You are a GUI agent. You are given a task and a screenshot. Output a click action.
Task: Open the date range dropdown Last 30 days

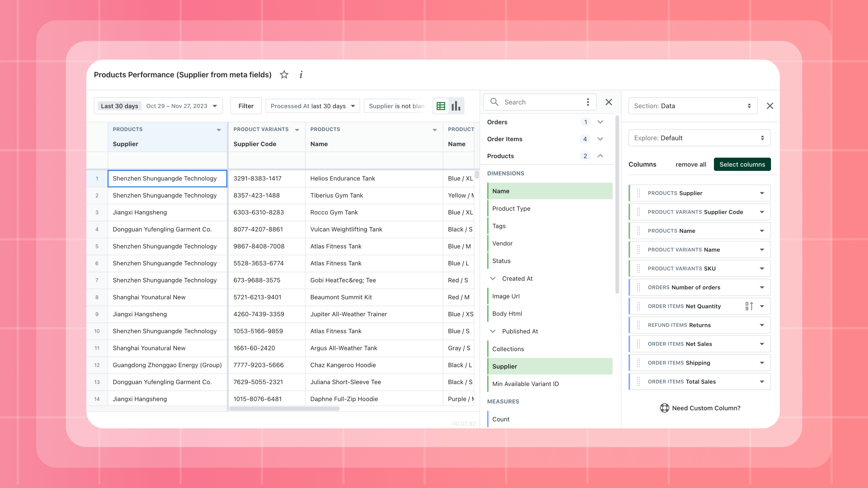click(158, 106)
